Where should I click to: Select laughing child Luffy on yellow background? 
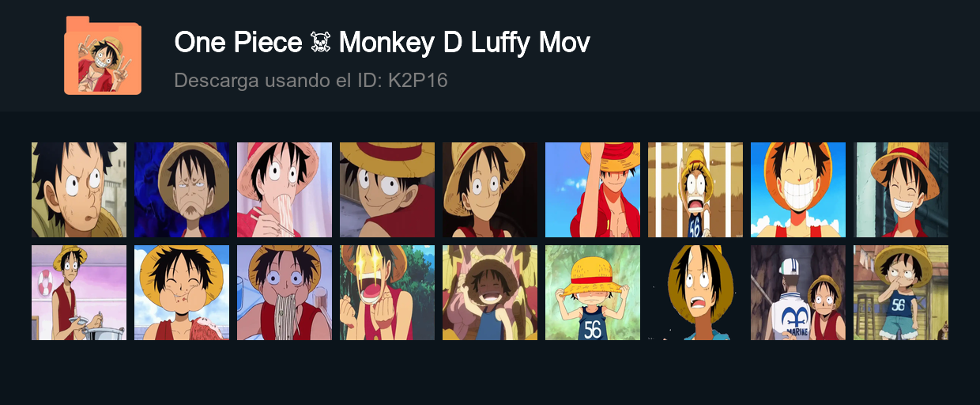click(x=490, y=293)
